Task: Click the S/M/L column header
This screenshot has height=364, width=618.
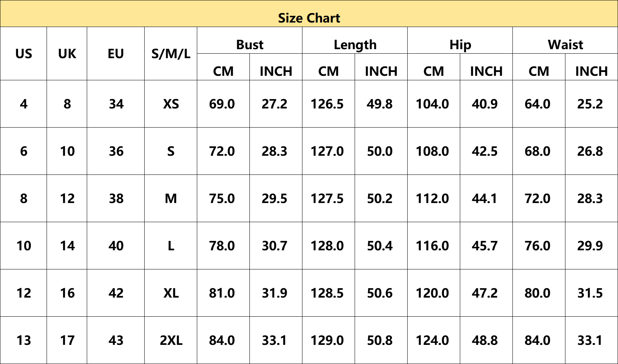Action: (171, 54)
